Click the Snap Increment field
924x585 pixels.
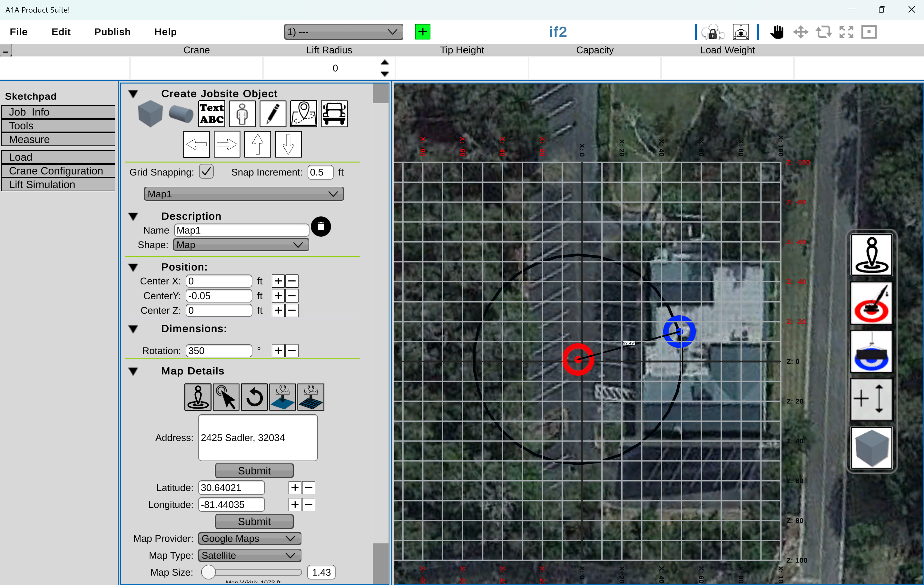[320, 172]
